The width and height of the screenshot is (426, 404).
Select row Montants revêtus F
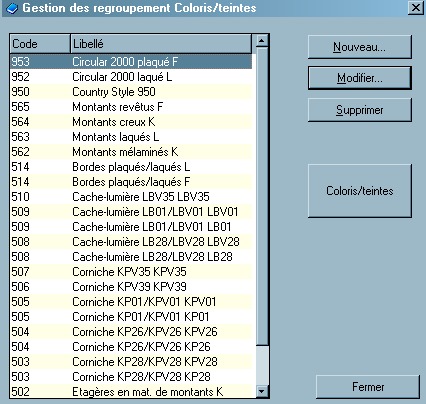[131, 107]
